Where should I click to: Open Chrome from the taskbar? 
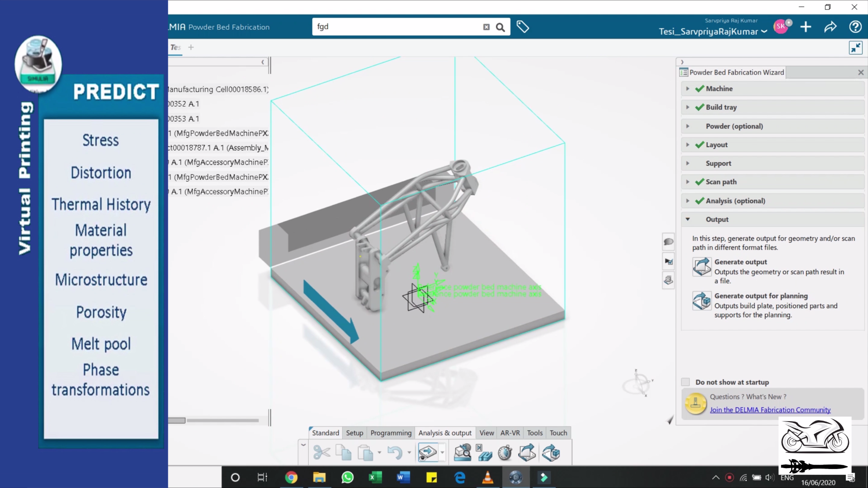click(291, 477)
